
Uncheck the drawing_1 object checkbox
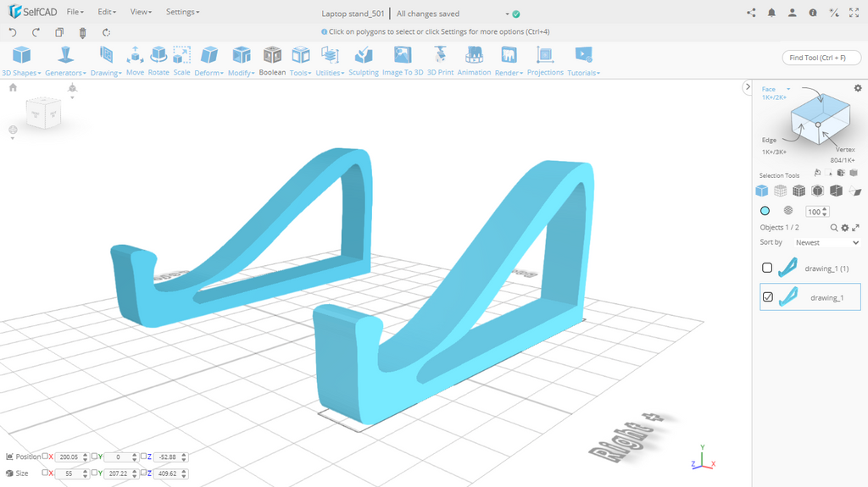(x=768, y=297)
